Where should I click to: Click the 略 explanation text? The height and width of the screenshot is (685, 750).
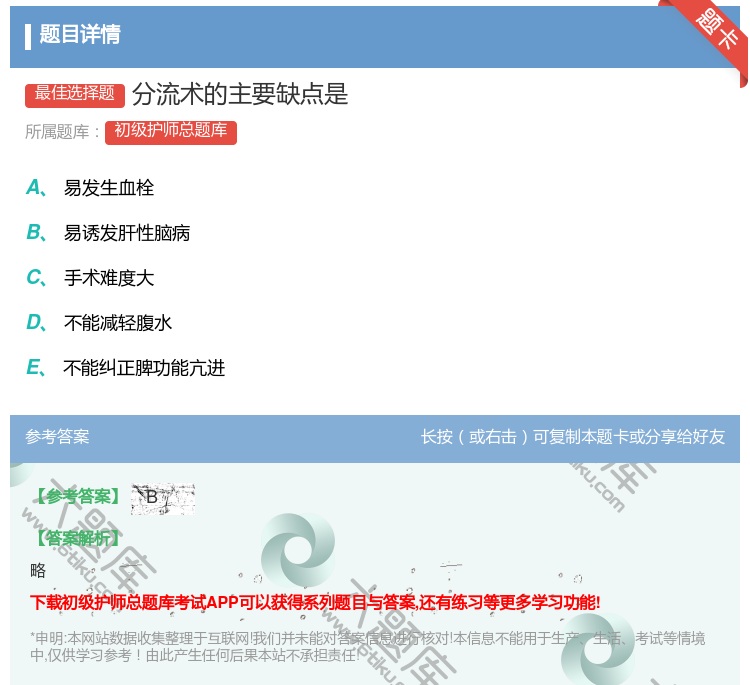(x=38, y=570)
